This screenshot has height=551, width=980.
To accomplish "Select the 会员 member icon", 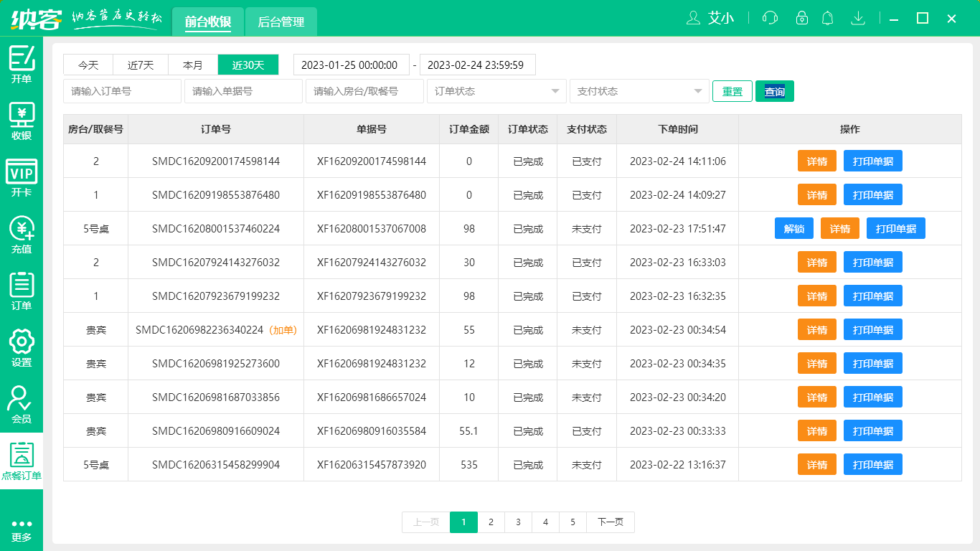I will 22,399.
